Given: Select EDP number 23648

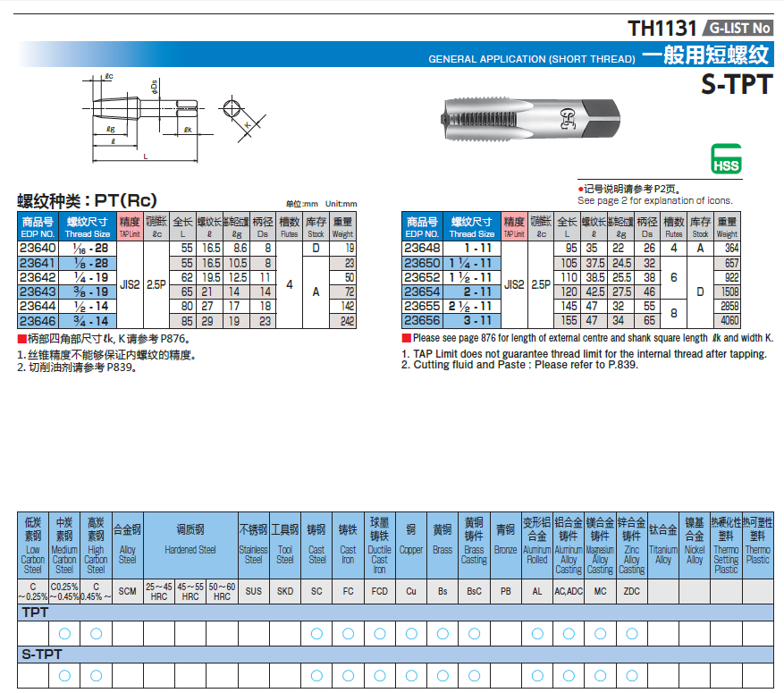Looking at the screenshot, I should (x=423, y=249).
